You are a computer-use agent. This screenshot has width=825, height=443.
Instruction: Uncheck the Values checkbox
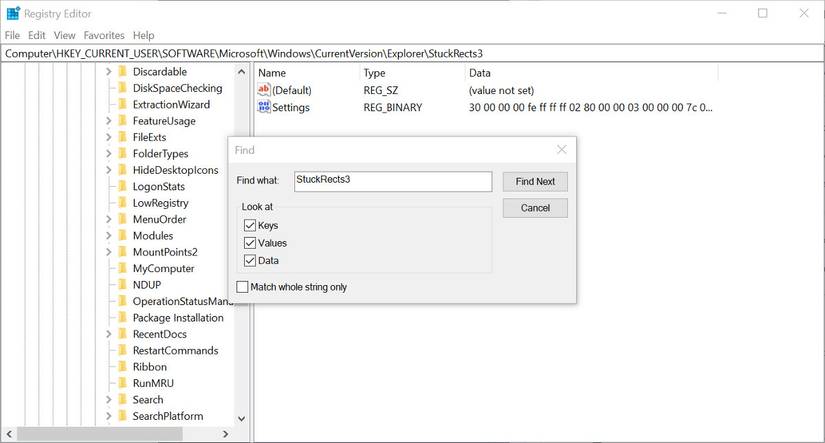click(x=250, y=243)
